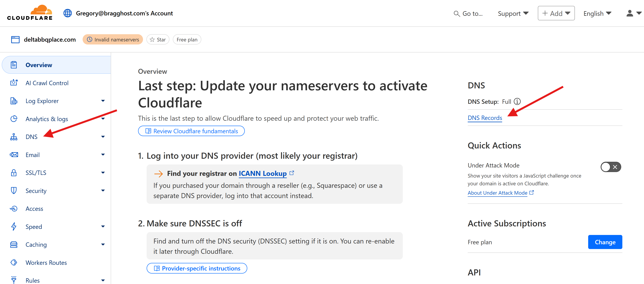Click the DNS Setup info icon

point(517,102)
